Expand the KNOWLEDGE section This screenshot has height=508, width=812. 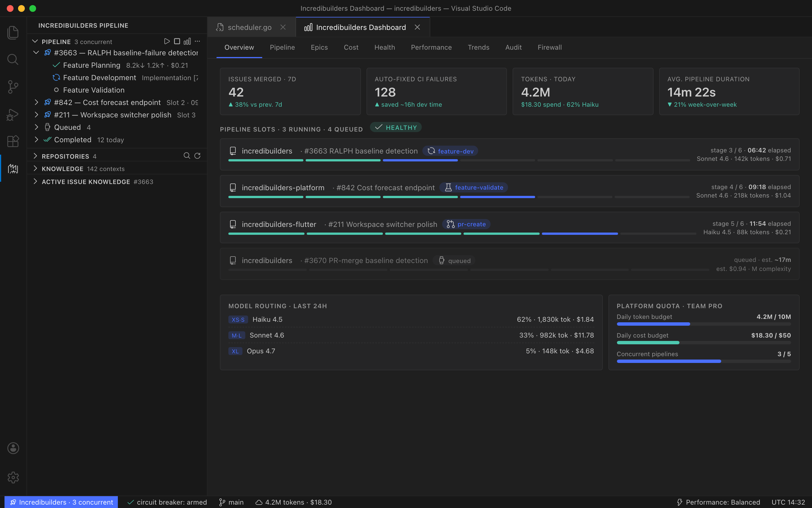coord(35,169)
